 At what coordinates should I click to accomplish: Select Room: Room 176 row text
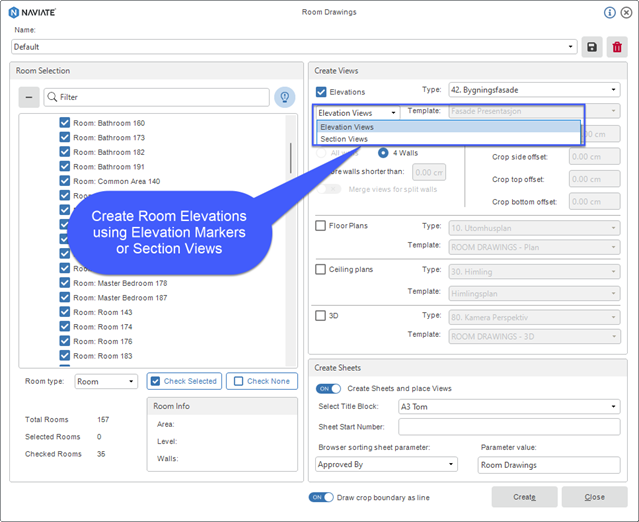coord(103,341)
